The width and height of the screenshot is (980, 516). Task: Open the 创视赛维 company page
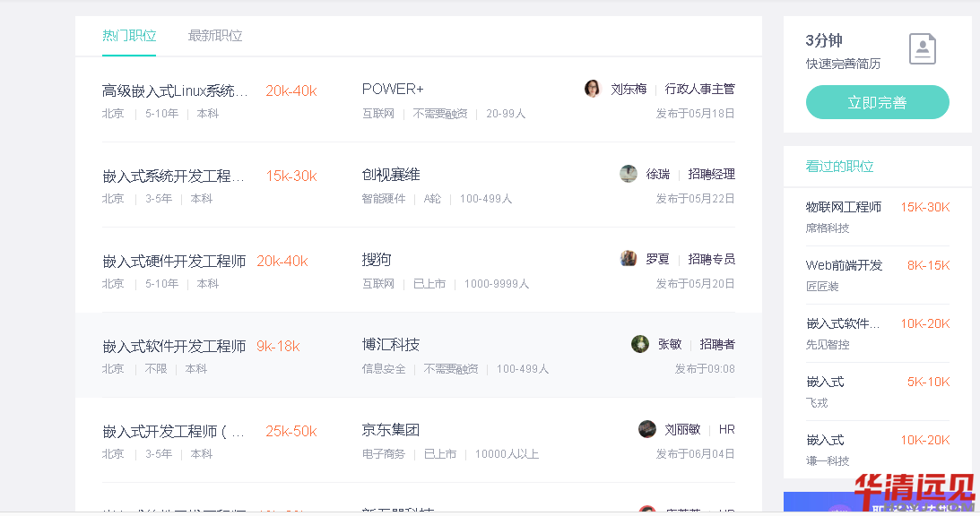tap(391, 174)
